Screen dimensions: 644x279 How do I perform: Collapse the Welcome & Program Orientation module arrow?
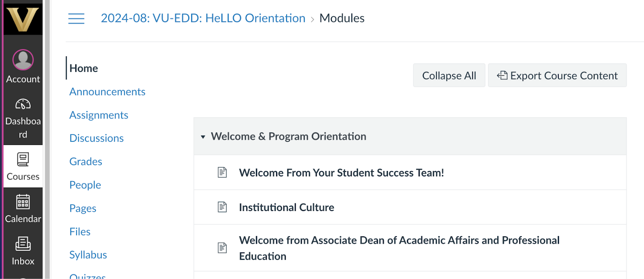click(x=203, y=137)
